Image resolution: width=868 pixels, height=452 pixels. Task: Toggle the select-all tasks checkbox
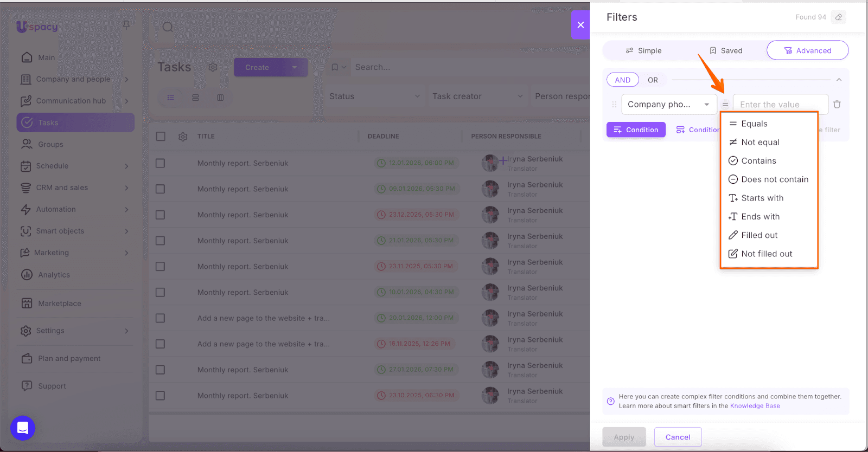(x=161, y=137)
